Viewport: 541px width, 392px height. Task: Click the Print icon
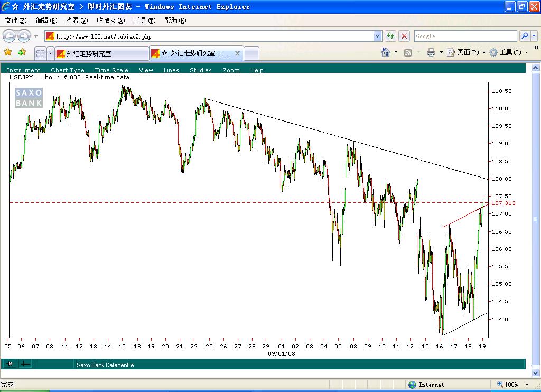431,52
